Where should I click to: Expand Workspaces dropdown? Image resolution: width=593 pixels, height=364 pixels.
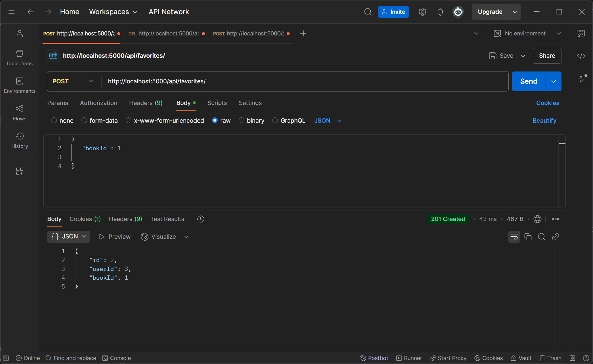[113, 12]
